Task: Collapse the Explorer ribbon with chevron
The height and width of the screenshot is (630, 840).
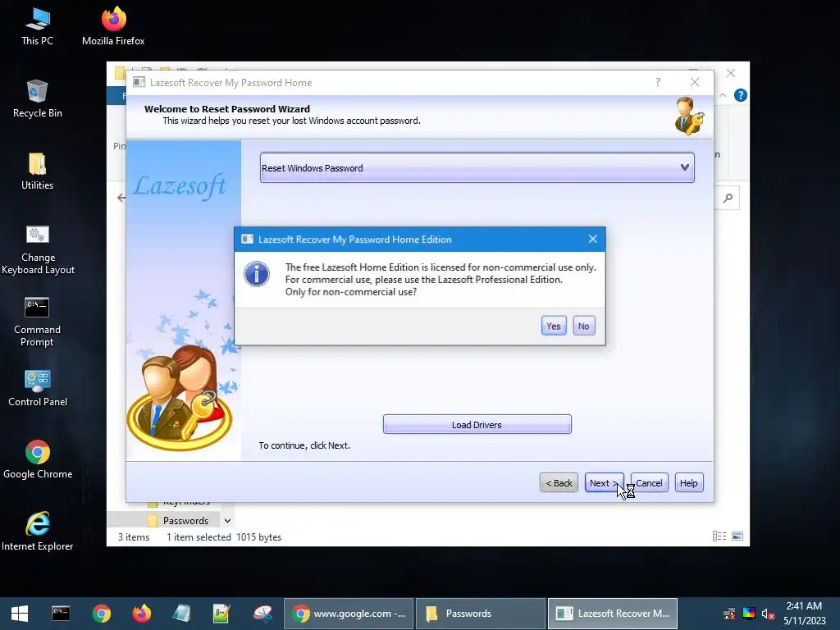Action: click(x=723, y=95)
